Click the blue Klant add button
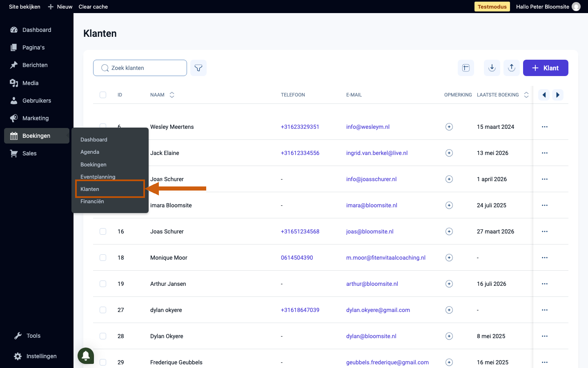The height and width of the screenshot is (368, 588). point(546,68)
